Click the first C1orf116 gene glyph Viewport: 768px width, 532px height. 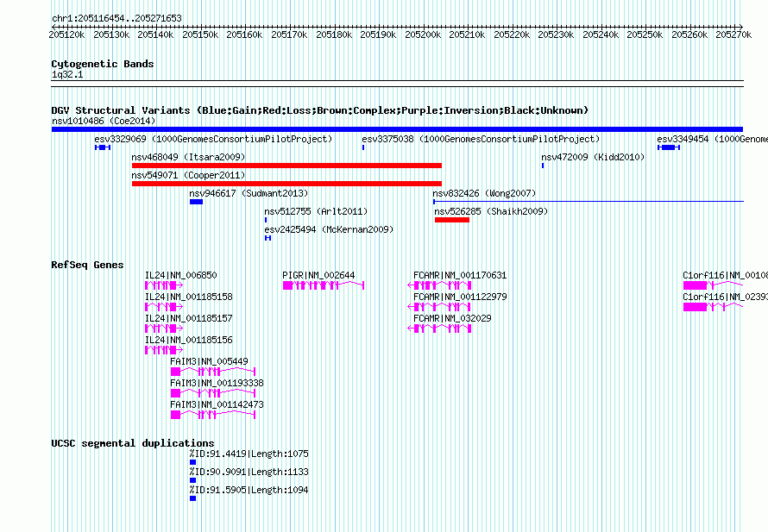[713, 285]
